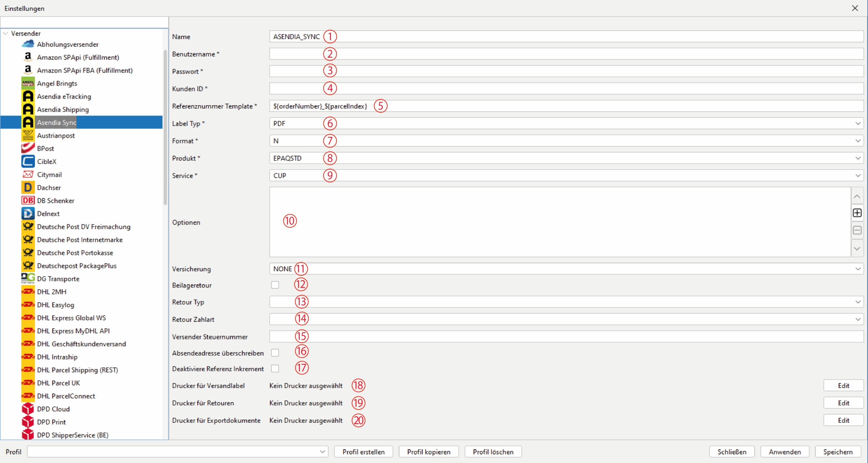Image resolution: width=868 pixels, height=463 pixels.
Task: Click the sender list scrollbar
Action: click(165, 127)
